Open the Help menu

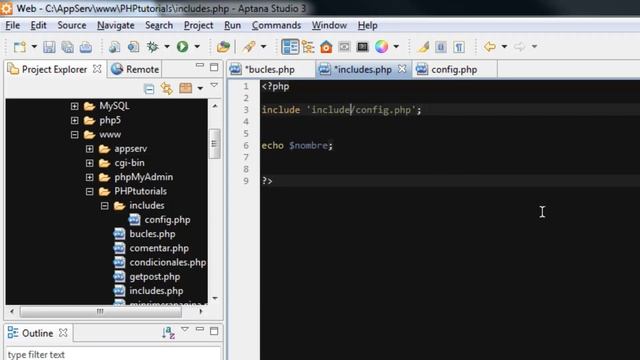click(367, 25)
